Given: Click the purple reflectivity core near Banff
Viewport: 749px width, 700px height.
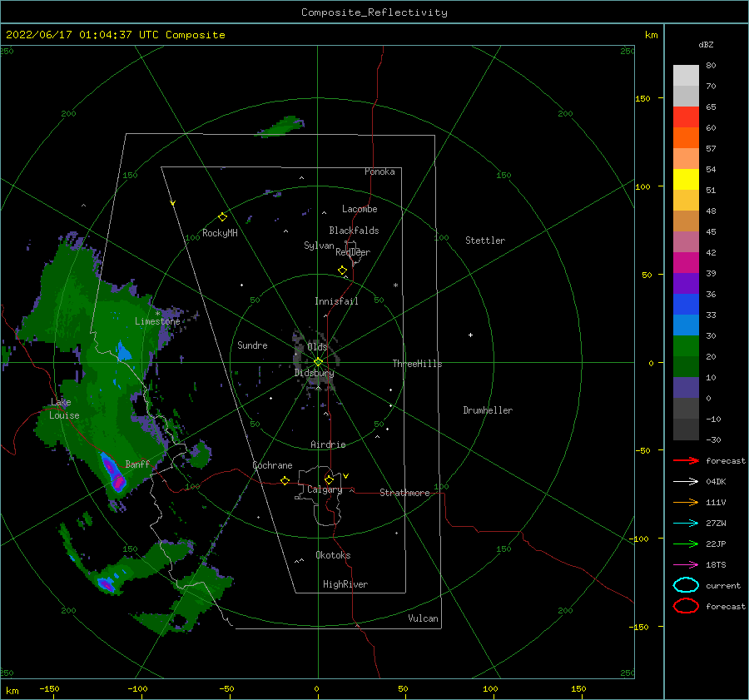Looking at the screenshot, I should (x=114, y=474).
